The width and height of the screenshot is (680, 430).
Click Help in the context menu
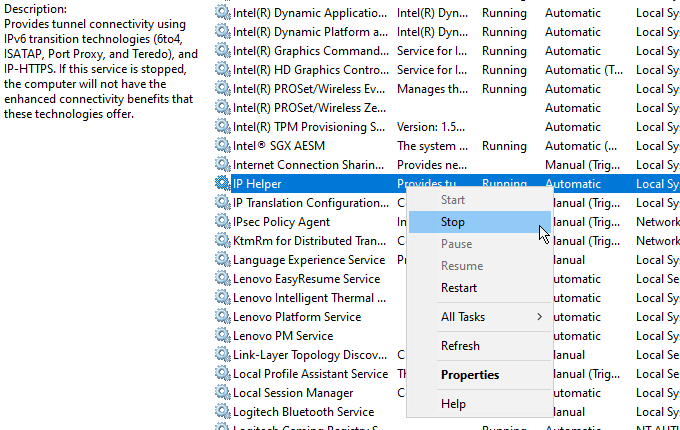[x=453, y=404]
